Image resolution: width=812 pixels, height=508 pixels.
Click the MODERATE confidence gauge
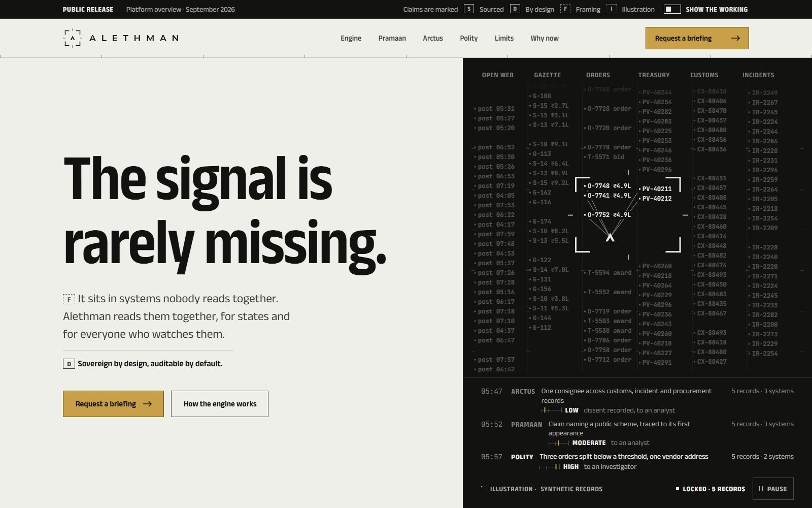pos(558,443)
